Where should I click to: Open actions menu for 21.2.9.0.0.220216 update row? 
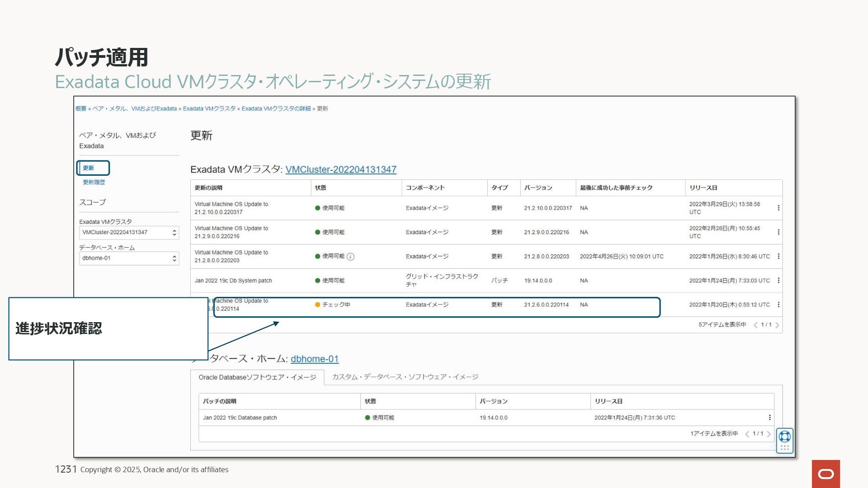[778, 232]
